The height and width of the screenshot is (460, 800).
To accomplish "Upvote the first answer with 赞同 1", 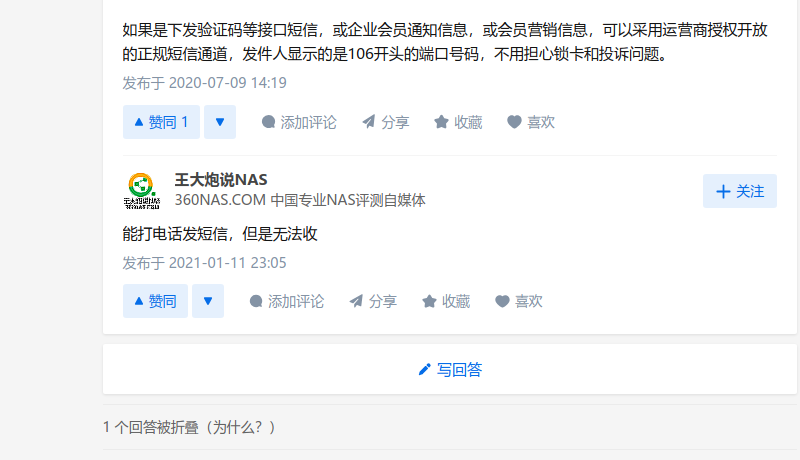I will pyautogui.click(x=161, y=122).
